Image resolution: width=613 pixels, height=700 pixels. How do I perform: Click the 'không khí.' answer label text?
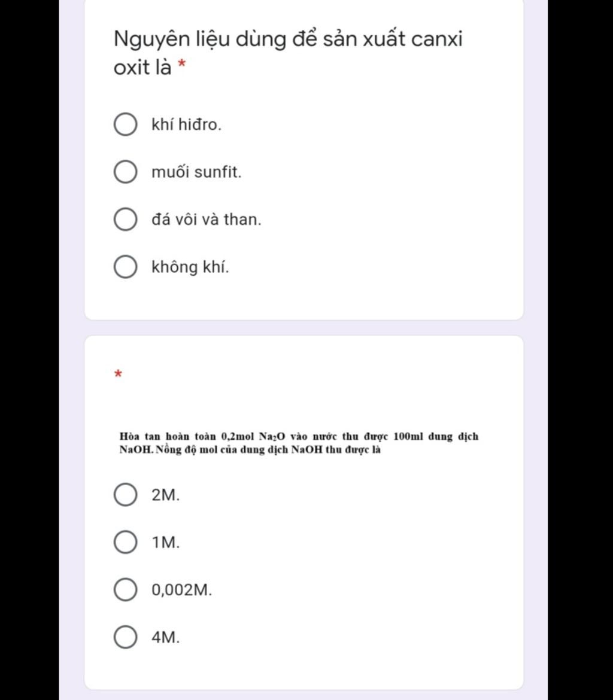click(190, 267)
